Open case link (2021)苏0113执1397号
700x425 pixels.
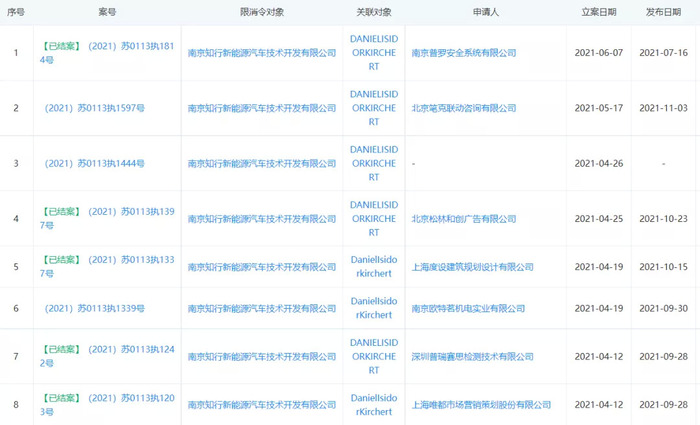107,218
